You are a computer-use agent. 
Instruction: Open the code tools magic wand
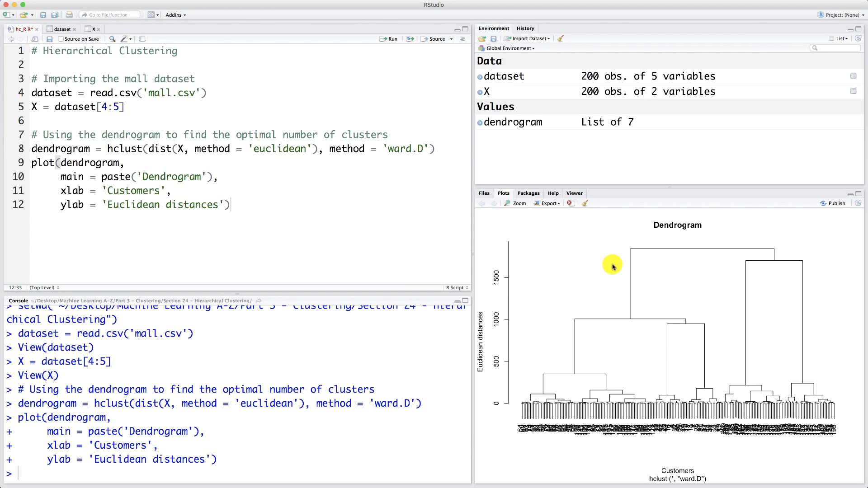[124, 39]
